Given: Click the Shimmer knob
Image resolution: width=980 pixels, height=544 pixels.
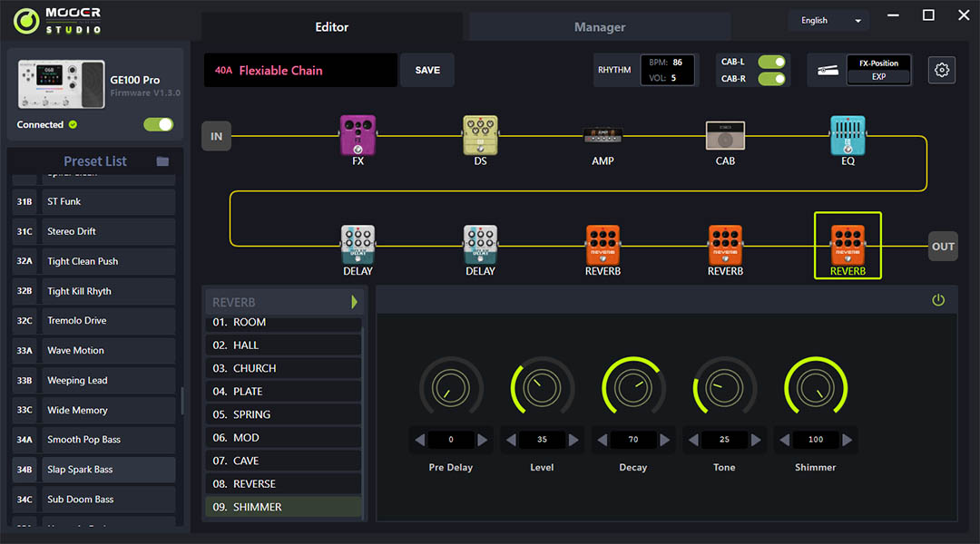Looking at the screenshot, I should (x=816, y=388).
